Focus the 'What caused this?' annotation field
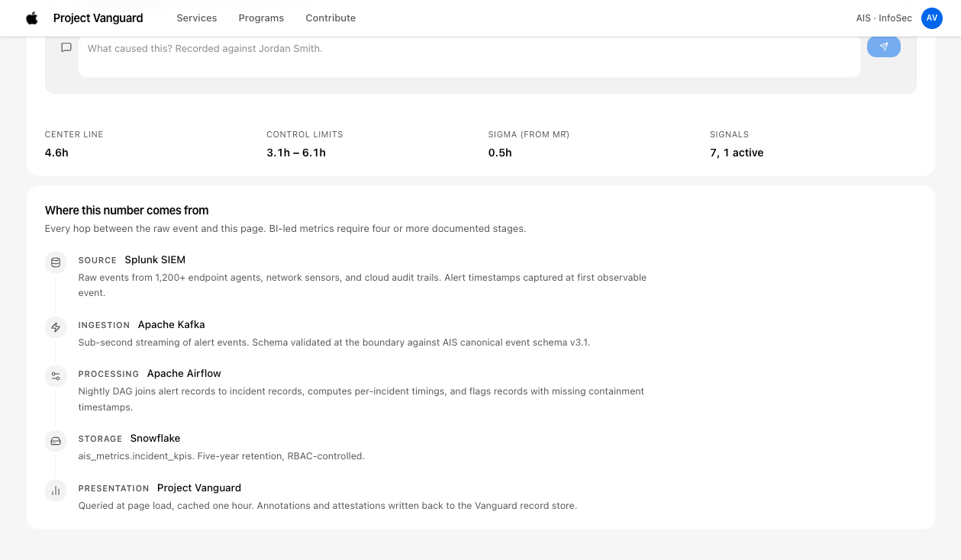This screenshot has height=560, width=961. tap(469, 56)
